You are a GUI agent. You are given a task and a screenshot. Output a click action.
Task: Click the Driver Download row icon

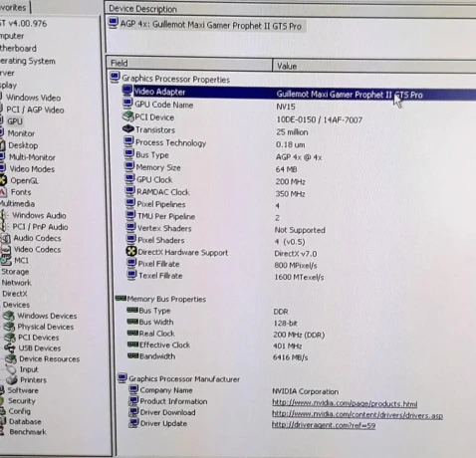[x=133, y=412]
